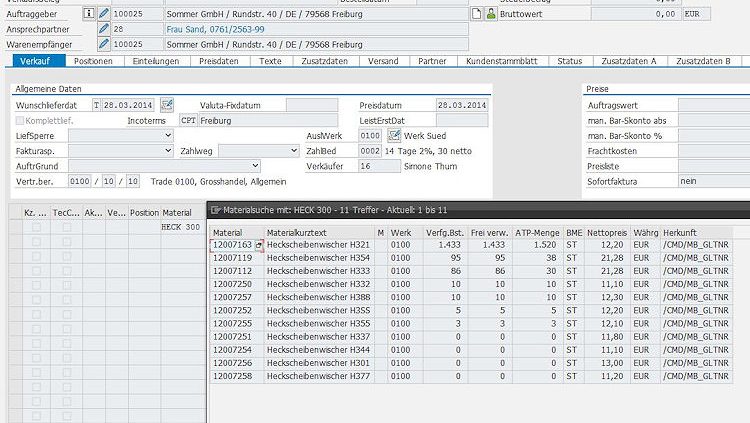The image size is (750, 423).
Task: Click the Preisdatum date field
Action: tap(462, 105)
